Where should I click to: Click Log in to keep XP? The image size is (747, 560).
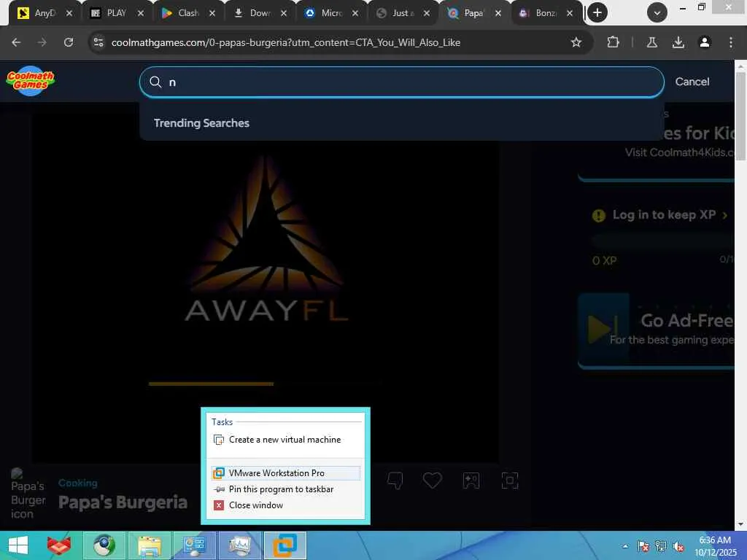click(x=664, y=215)
